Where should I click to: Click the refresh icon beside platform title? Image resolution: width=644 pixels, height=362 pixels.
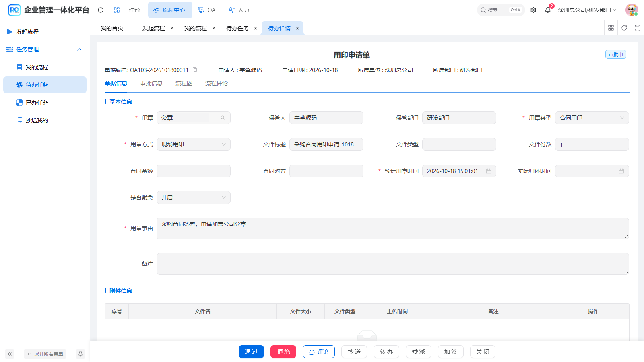[101, 10]
